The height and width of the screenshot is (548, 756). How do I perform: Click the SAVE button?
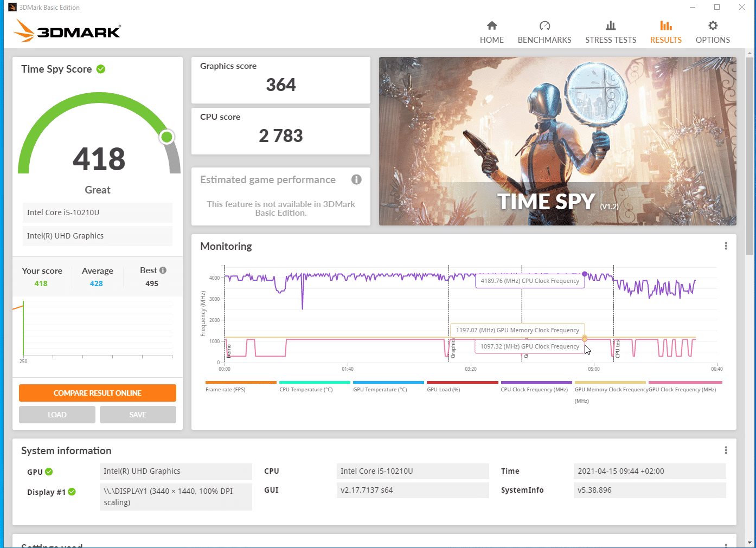pos(138,415)
